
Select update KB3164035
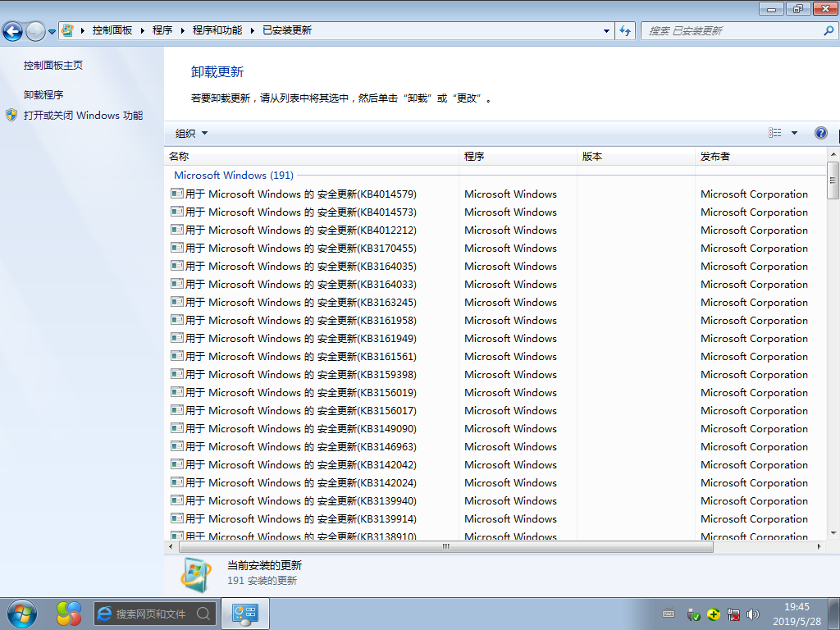click(x=294, y=267)
